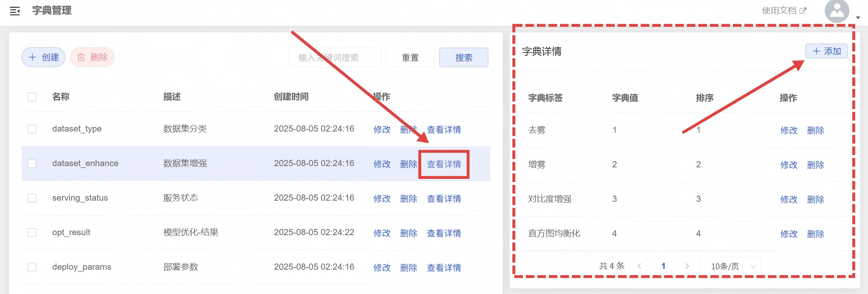Viewport: 868px width, 294px height.
Task: Click the user avatar icon
Action: click(836, 11)
